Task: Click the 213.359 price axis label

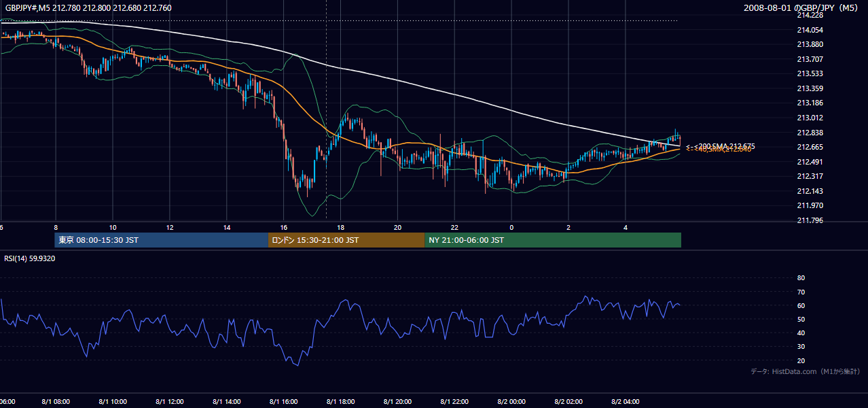Action: (809, 88)
